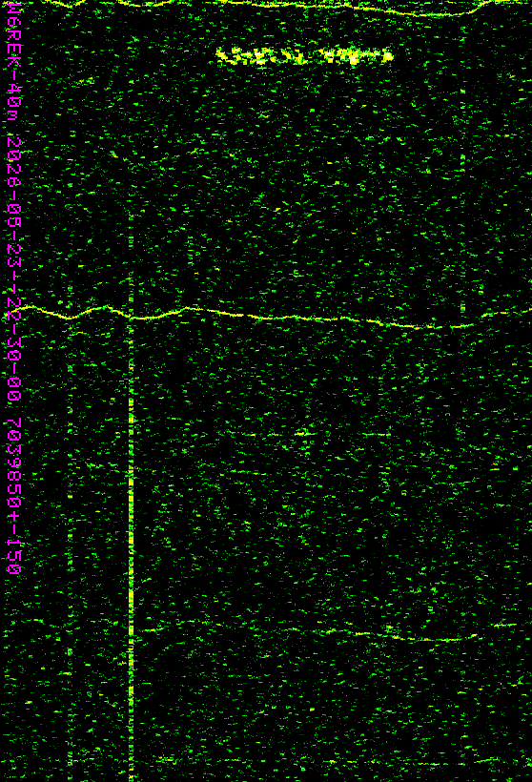Click the bright spot on faint left dotted line

tap(70, 496)
